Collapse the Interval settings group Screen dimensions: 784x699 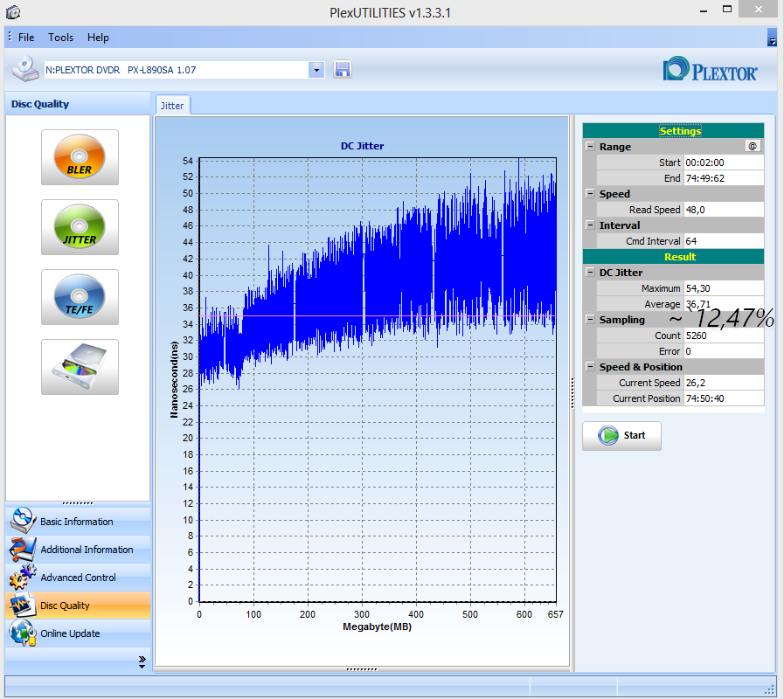coord(591,225)
